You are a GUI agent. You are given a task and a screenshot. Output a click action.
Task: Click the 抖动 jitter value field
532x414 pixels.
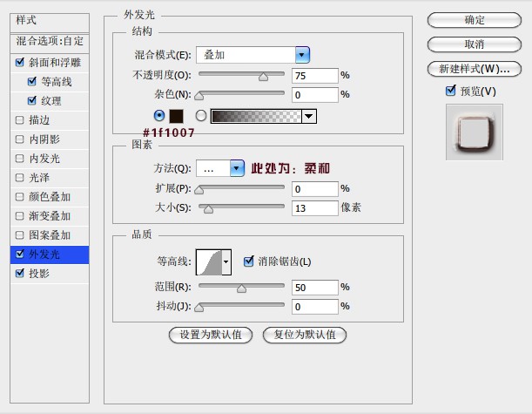click(x=315, y=306)
